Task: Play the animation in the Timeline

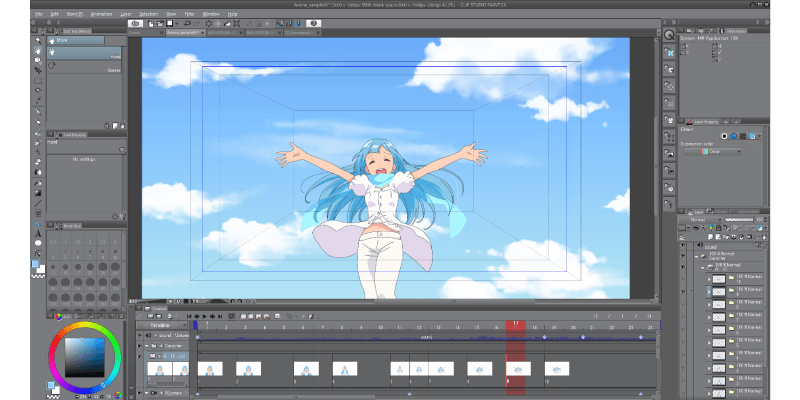Action: coord(205,317)
